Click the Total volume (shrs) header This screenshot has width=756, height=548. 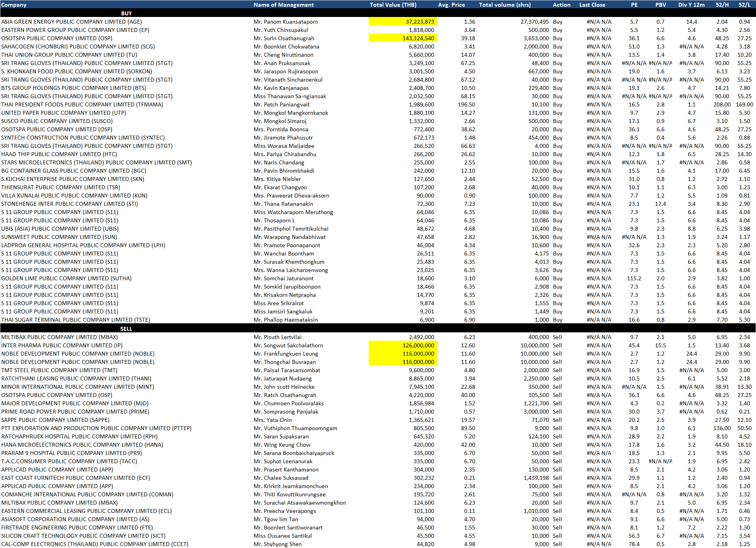tap(504, 5)
